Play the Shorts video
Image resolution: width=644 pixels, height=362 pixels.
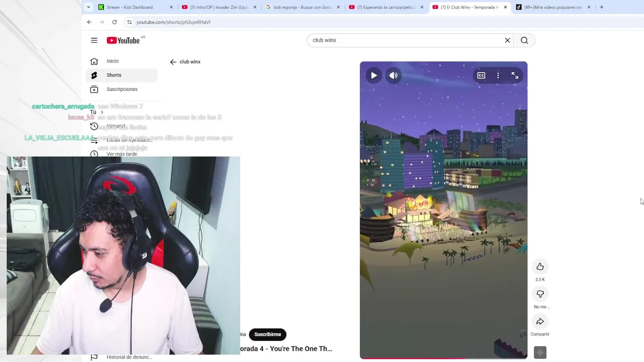374,75
